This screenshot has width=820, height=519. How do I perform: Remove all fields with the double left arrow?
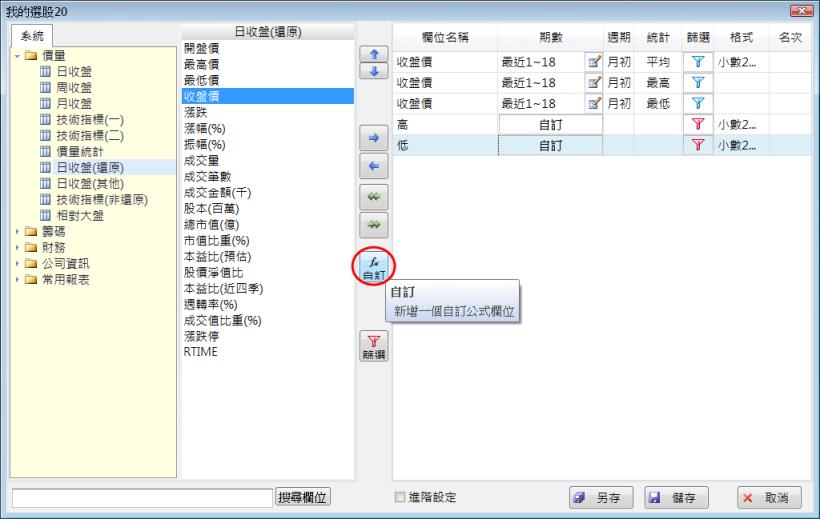click(x=374, y=197)
